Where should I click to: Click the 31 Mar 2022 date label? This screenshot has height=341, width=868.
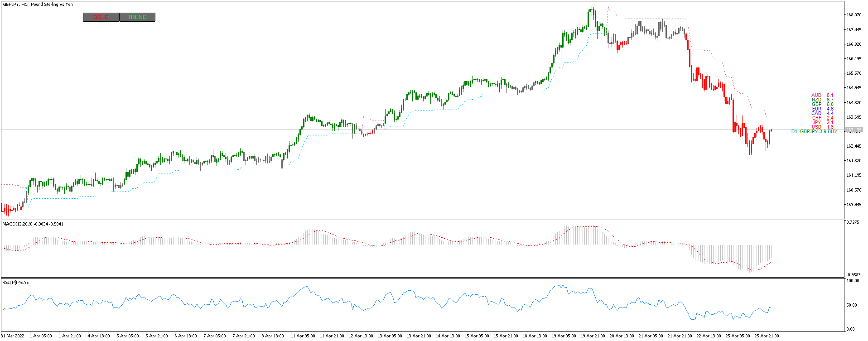click(13, 336)
